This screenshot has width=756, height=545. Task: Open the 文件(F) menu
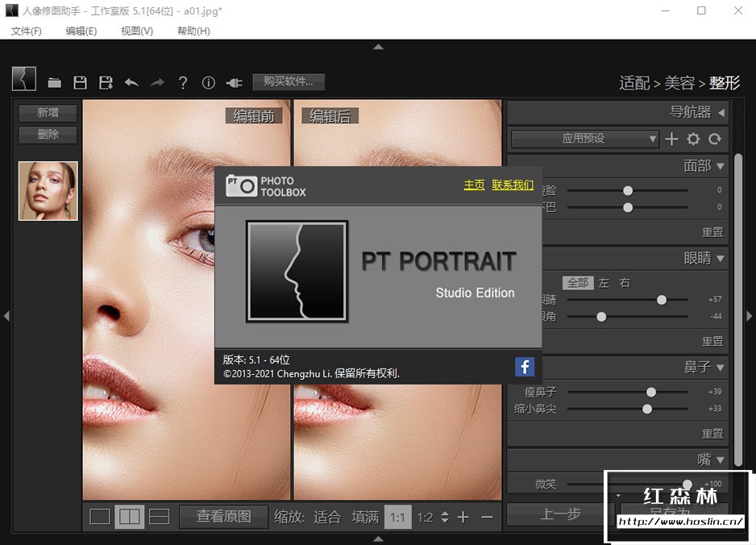tap(27, 31)
